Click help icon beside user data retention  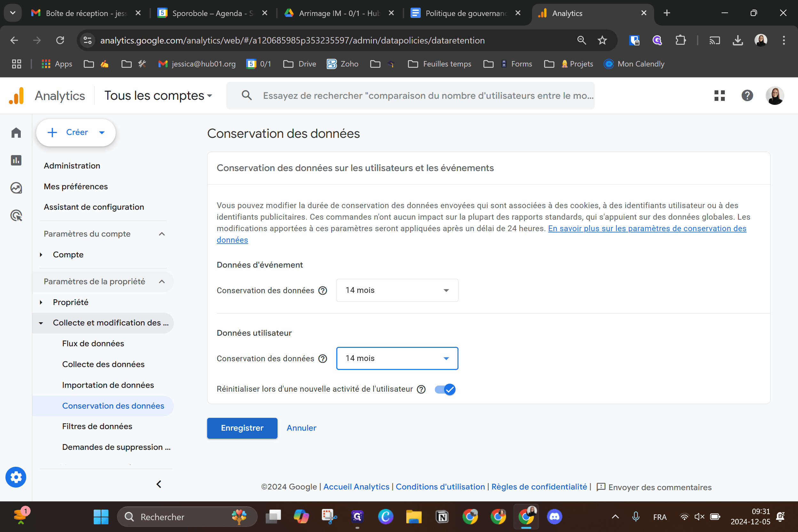point(323,359)
